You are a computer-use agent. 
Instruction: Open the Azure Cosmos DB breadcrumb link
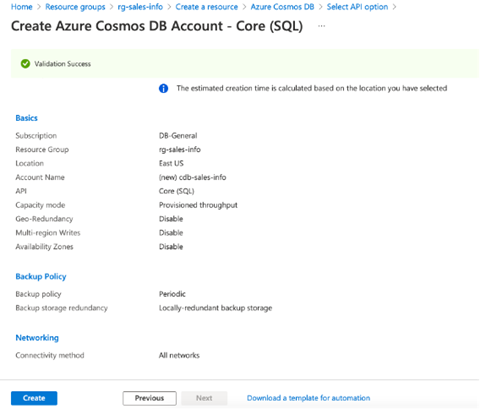282,7
